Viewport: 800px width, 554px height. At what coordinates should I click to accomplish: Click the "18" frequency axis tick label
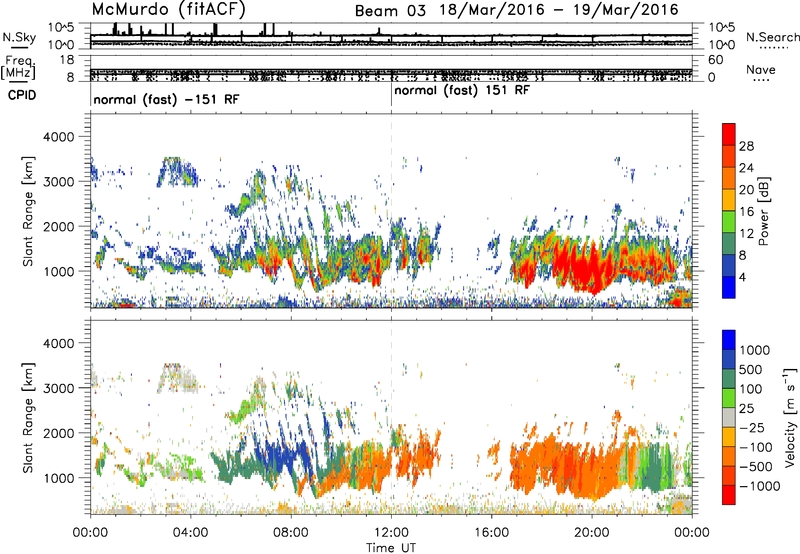(x=67, y=60)
